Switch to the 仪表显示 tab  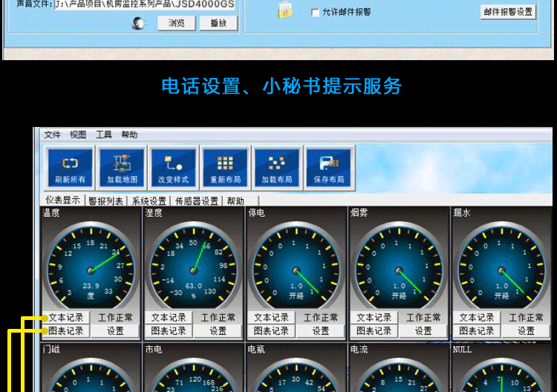[62, 200]
